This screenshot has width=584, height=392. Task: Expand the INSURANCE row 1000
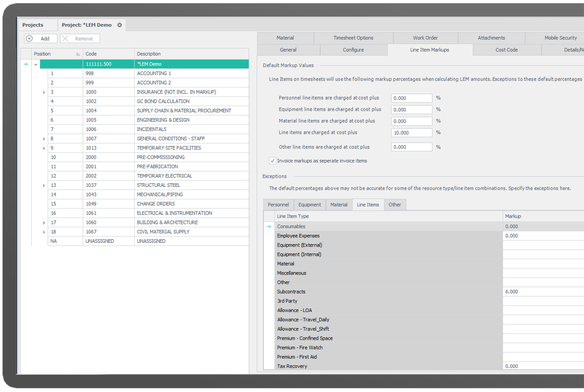[44, 92]
